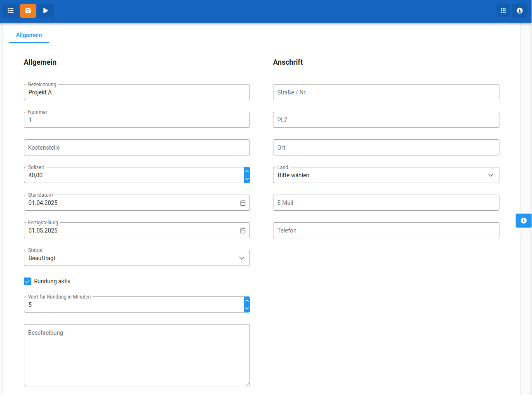Switch to the Allgemein tab

click(29, 35)
